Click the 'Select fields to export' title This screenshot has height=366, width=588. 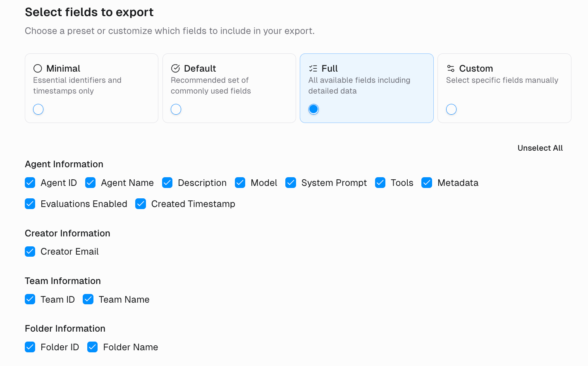point(89,12)
